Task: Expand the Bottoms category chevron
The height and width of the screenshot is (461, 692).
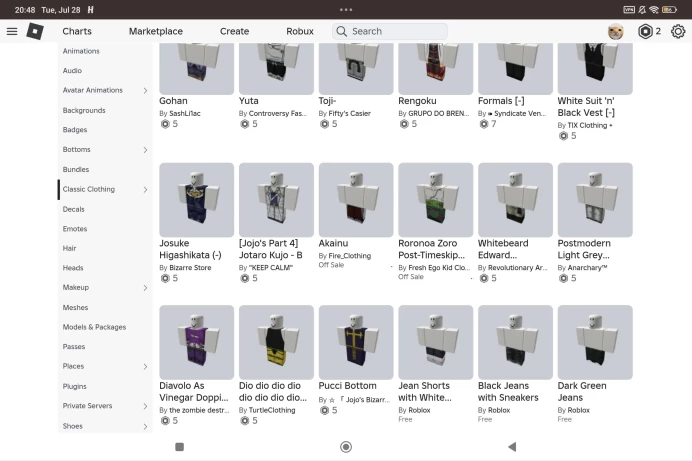Action: tap(145, 150)
